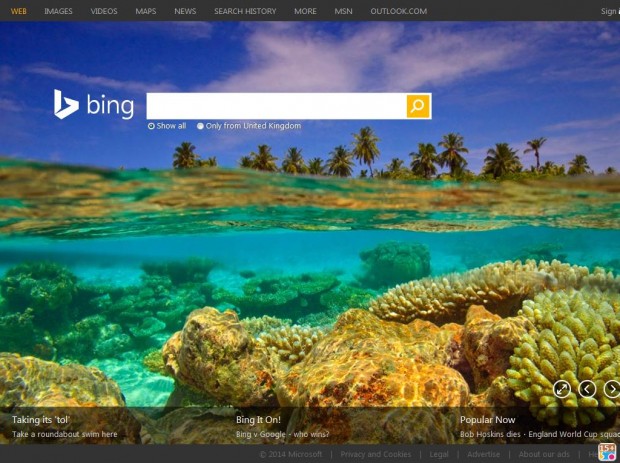This screenshot has width=620, height=463.
Task: Go to the NEWS section
Action: tap(185, 11)
